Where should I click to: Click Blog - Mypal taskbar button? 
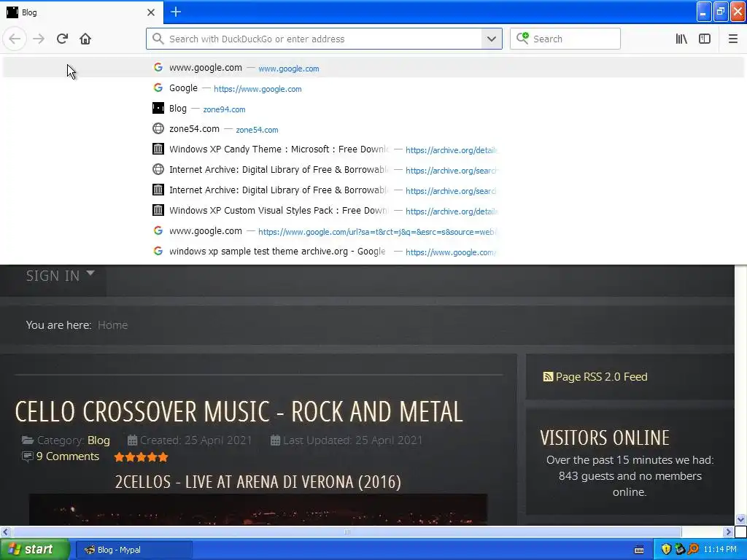point(134,550)
